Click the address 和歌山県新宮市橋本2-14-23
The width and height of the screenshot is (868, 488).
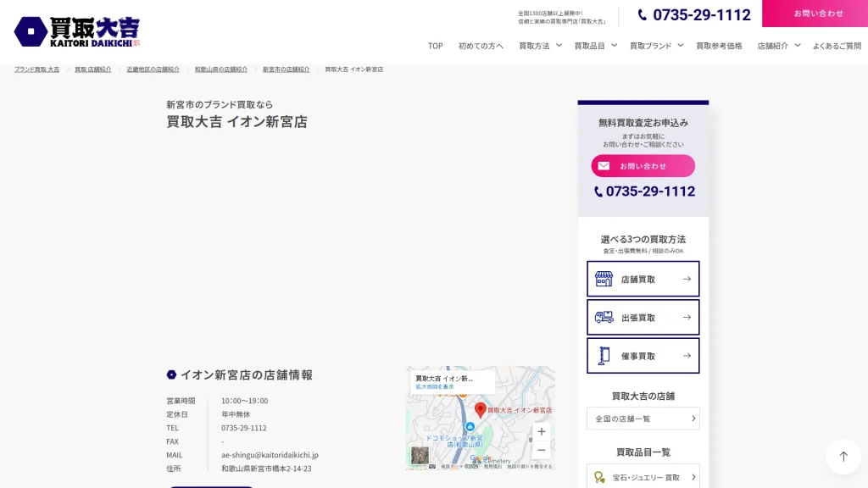[x=266, y=469]
